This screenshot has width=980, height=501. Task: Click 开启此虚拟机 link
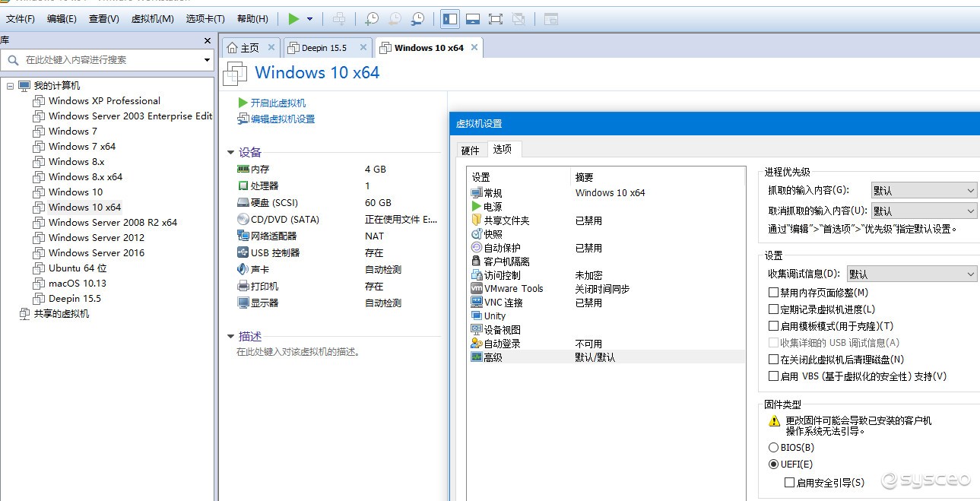point(278,103)
